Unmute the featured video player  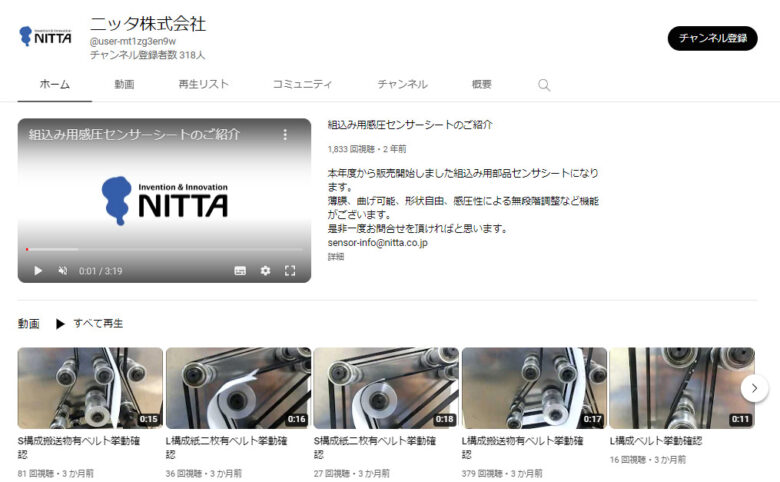point(63,271)
